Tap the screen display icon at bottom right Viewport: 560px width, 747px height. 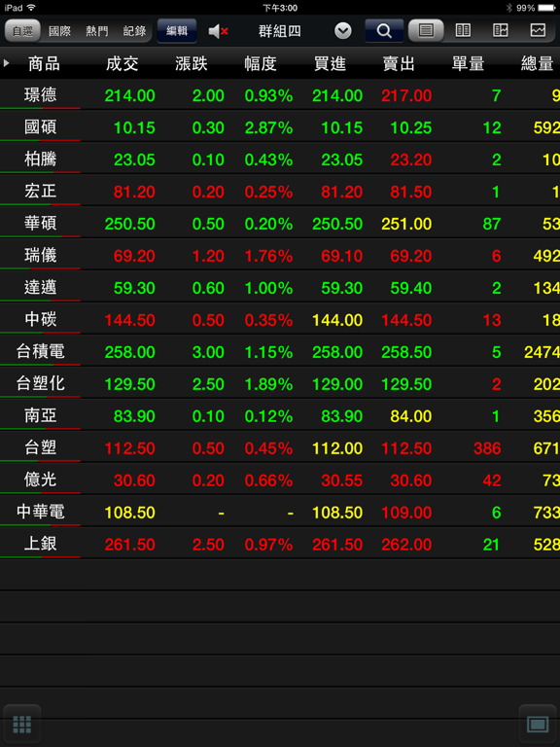pyautogui.click(x=538, y=724)
